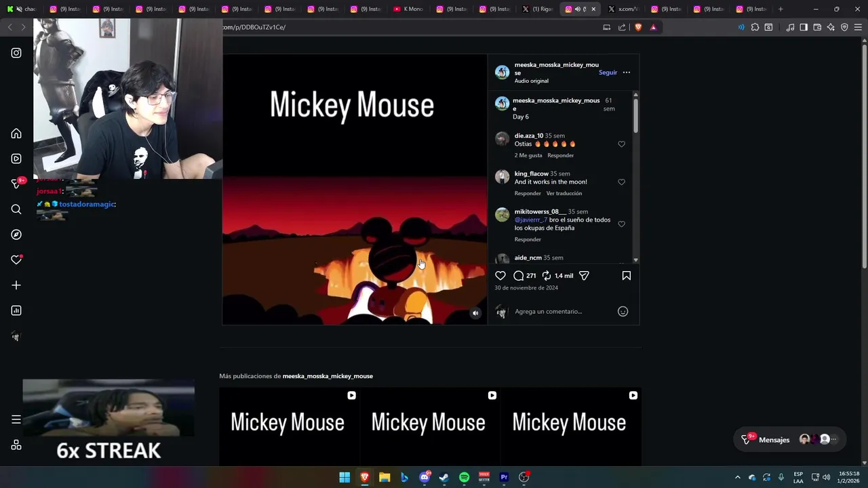Click Brave Shields lion icon
The width and height of the screenshot is (868, 488).
pyautogui.click(x=638, y=27)
